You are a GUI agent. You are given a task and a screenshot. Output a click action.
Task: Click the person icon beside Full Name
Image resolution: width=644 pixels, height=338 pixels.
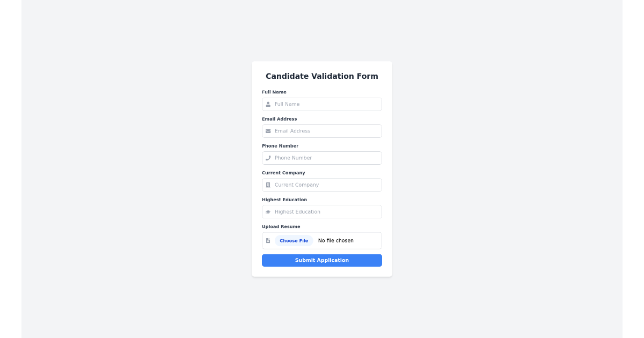(x=268, y=104)
